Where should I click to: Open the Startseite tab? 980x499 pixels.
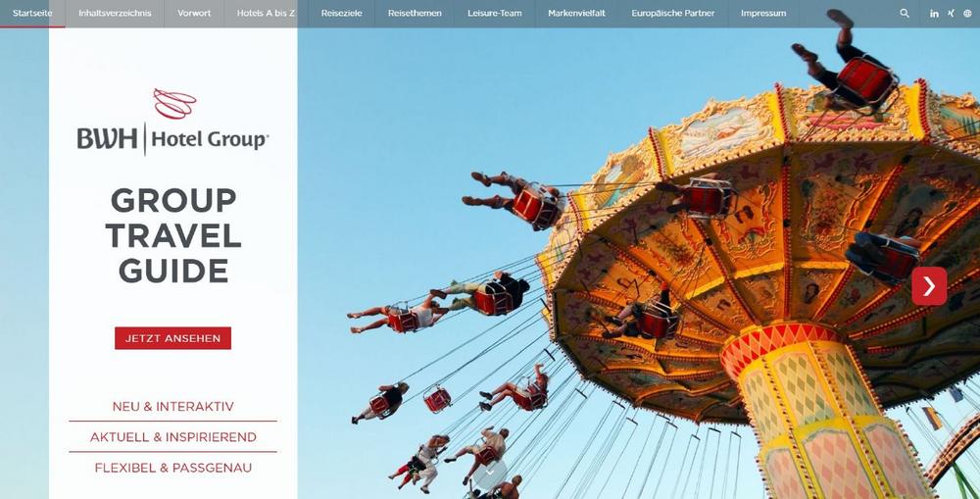32,13
